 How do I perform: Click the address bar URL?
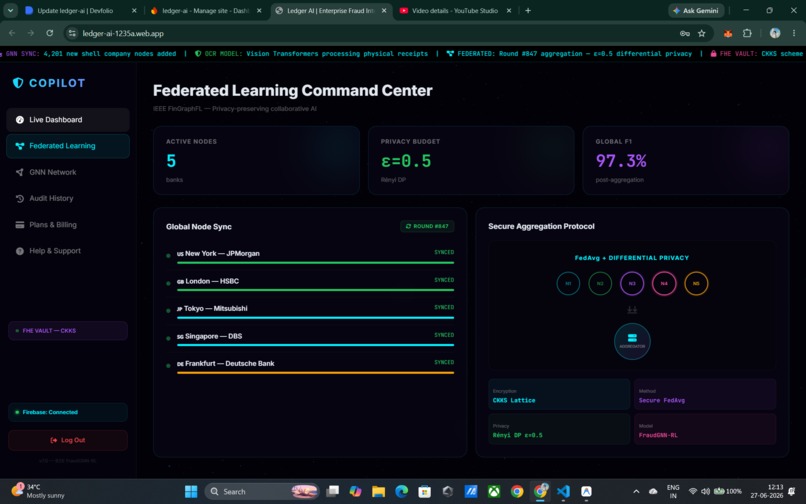[x=123, y=33]
